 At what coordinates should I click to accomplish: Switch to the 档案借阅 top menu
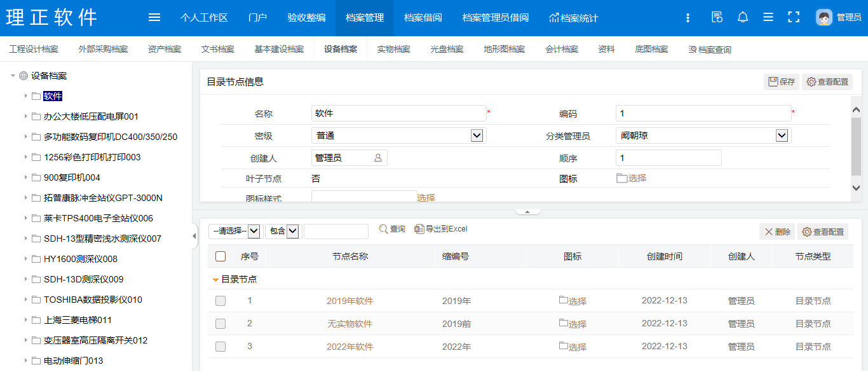point(423,18)
